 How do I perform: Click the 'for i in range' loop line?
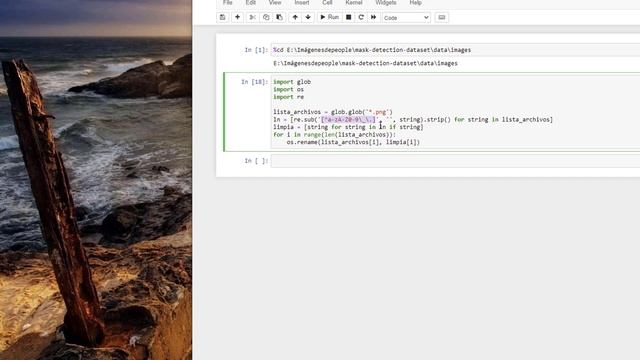click(334, 135)
